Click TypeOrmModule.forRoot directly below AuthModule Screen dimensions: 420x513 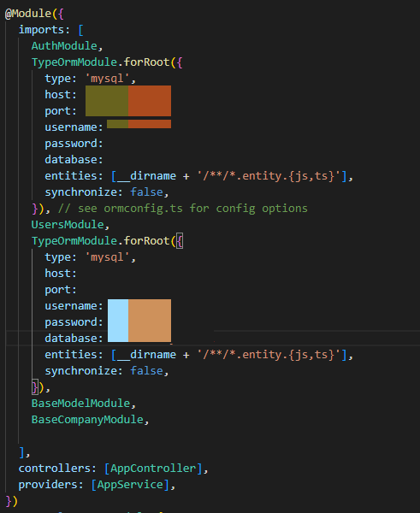pos(100,62)
